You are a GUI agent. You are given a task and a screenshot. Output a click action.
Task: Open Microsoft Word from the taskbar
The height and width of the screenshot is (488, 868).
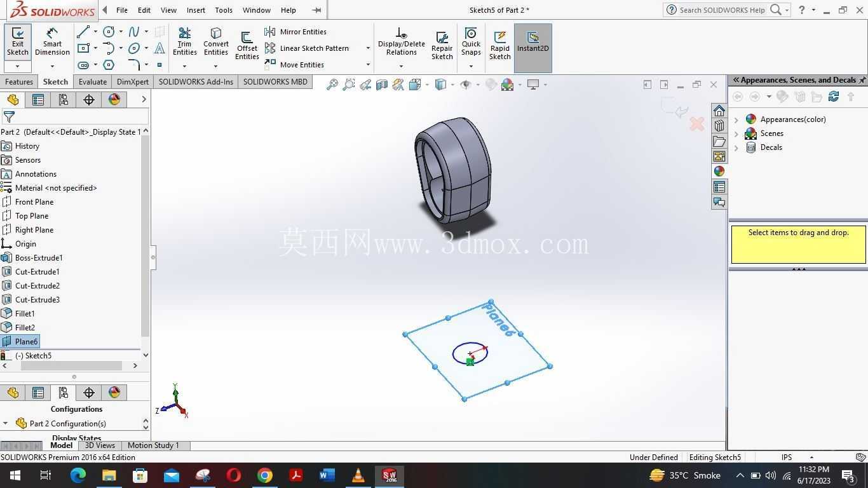[327, 475]
